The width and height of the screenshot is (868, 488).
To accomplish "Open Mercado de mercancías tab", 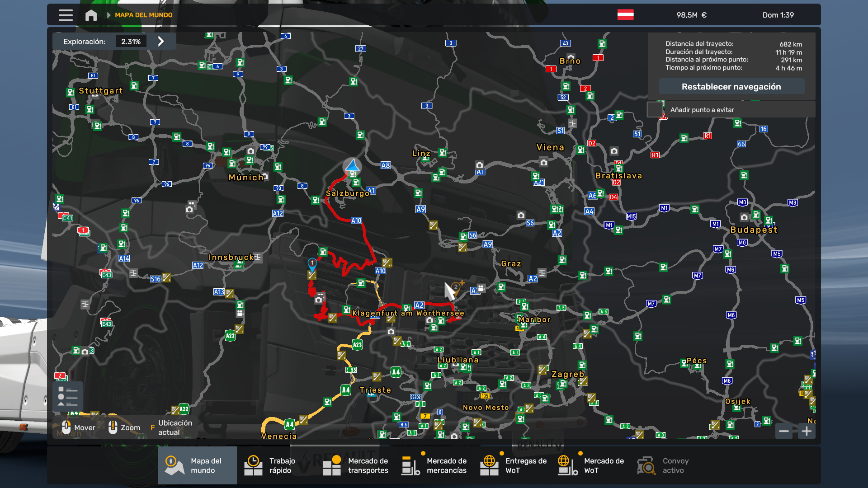I will (434, 465).
